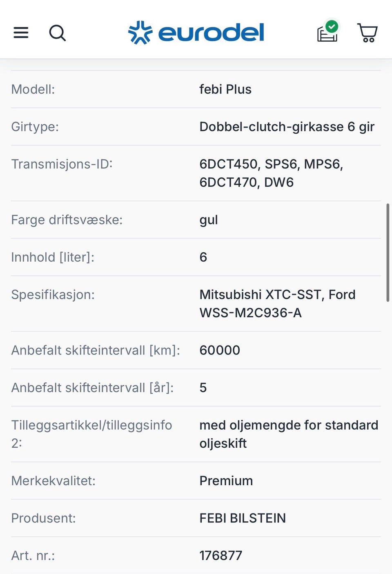The height and width of the screenshot is (574, 392).
Task: Select the Art. nr. value 176877
Action: [221, 555]
